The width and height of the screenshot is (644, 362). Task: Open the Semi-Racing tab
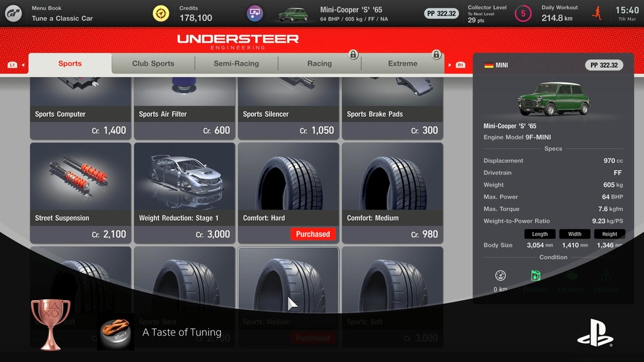(236, 64)
